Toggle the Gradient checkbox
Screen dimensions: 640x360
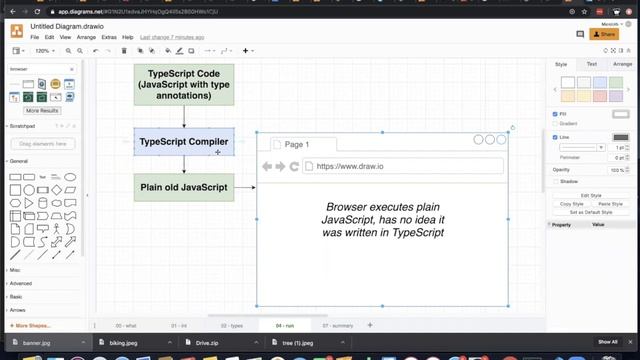pyautogui.click(x=555, y=124)
